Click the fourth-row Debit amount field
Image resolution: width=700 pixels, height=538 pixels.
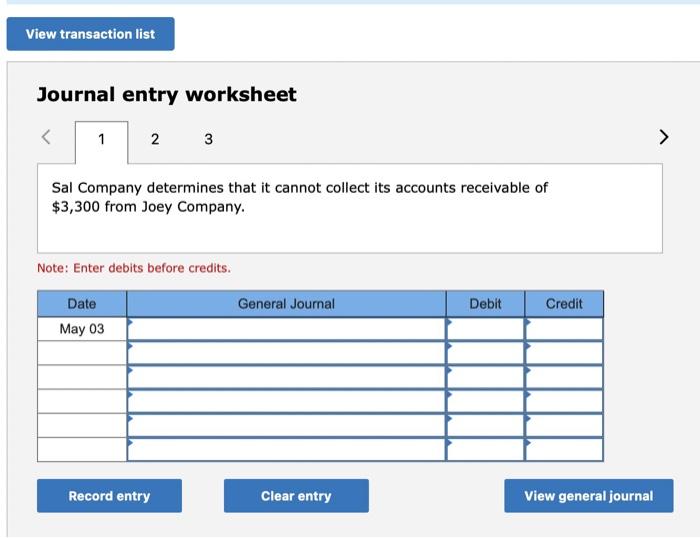(485, 401)
